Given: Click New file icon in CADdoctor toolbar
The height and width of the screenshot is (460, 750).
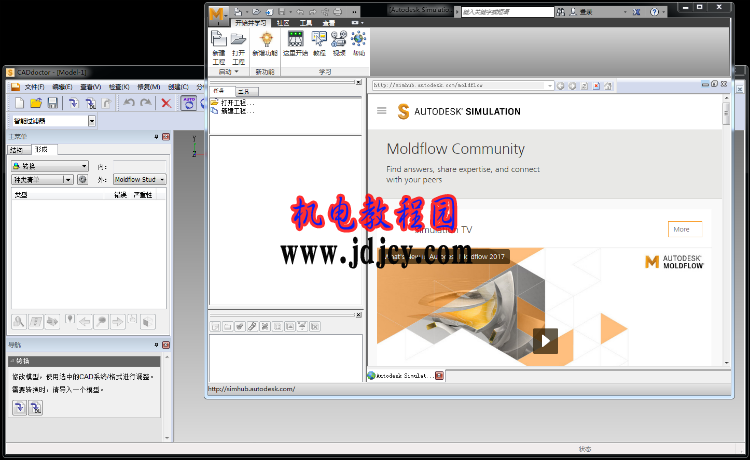Looking at the screenshot, I should tap(20, 103).
